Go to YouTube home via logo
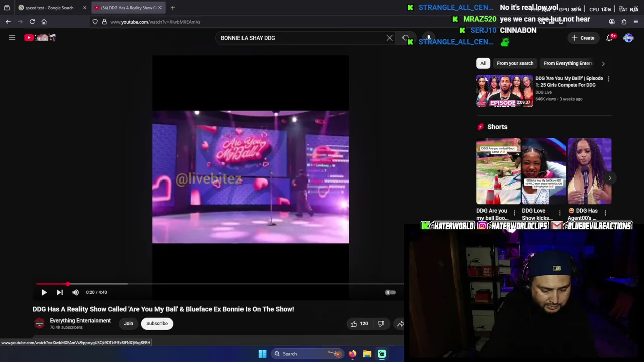Image resolution: width=644 pixels, height=362 pixels. 40,38
